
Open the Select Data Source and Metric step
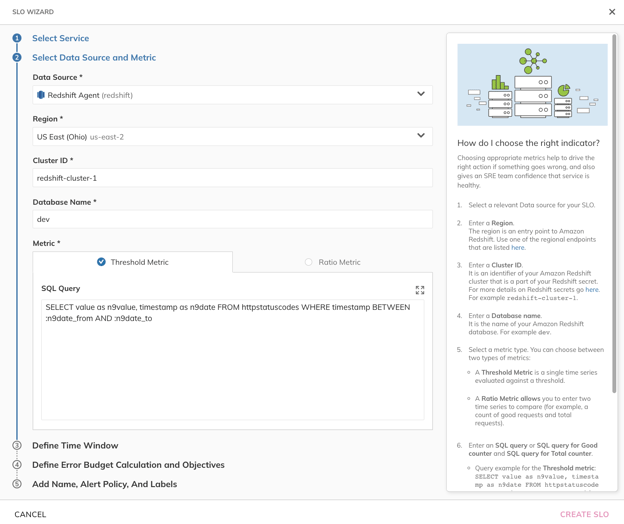[x=94, y=58]
